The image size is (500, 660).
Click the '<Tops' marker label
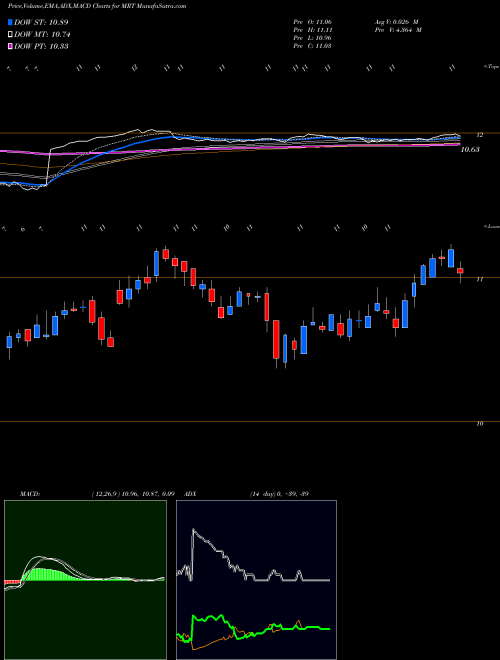click(491, 67)
